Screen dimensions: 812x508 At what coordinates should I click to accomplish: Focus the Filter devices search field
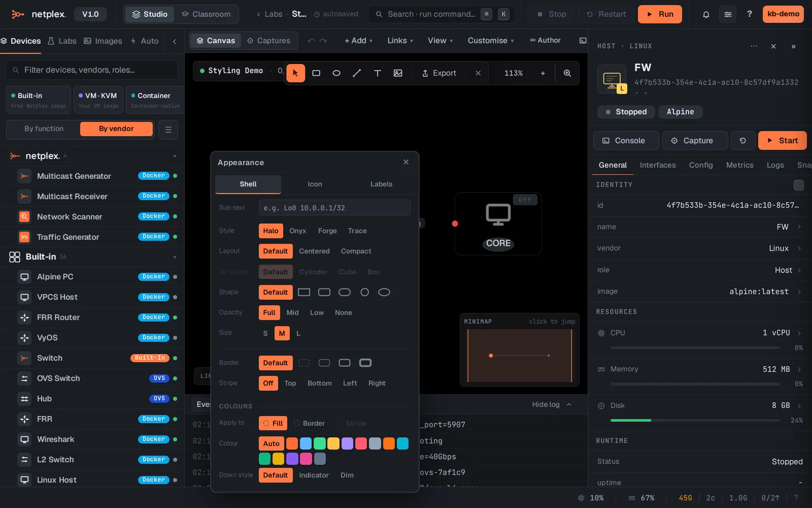[92, 70]
